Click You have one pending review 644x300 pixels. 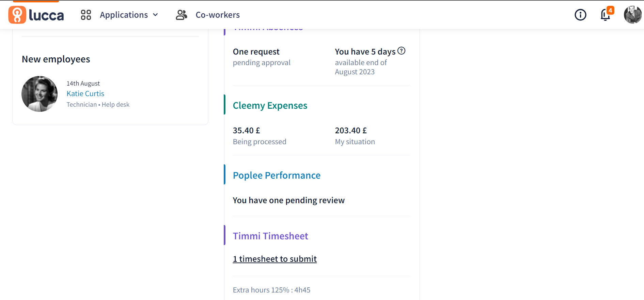[288, 200]
